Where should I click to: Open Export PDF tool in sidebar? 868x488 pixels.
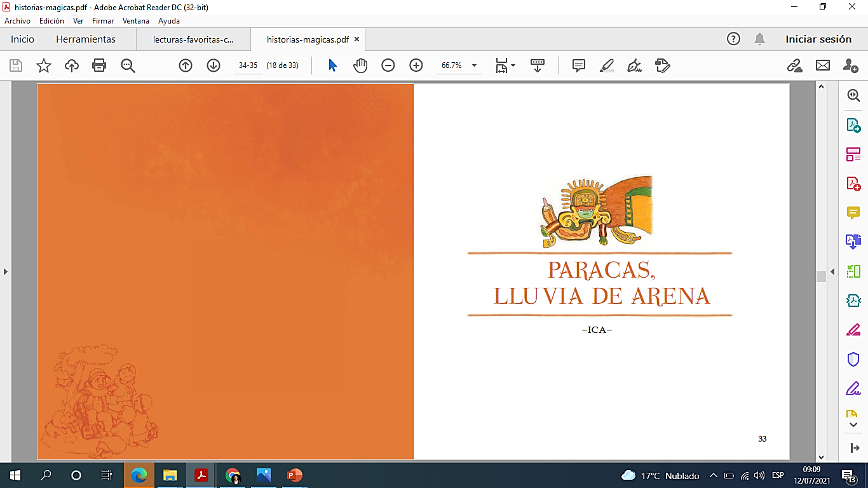(853, 126)
